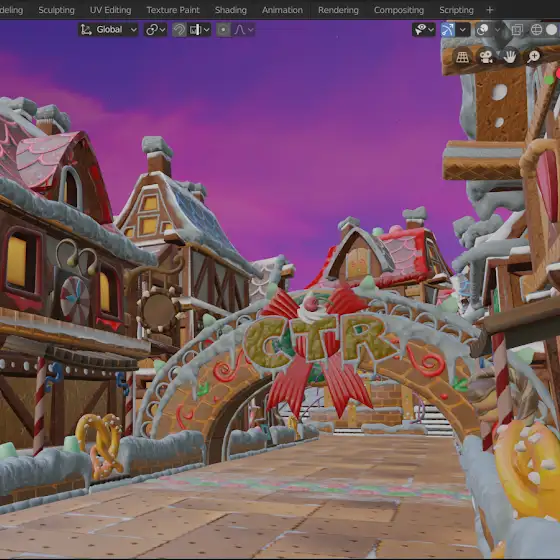Toggle snapping magnet button
This screenshot has height=560, width=560.
point(179,30)
